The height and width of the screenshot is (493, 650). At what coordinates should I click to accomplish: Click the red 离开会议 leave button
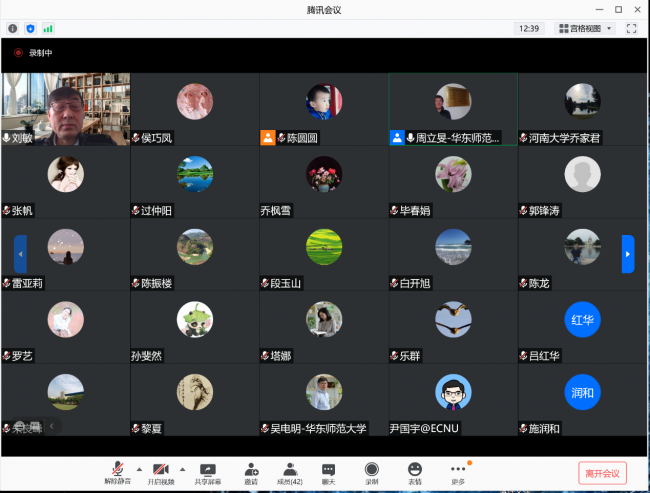tap(602, 473)
